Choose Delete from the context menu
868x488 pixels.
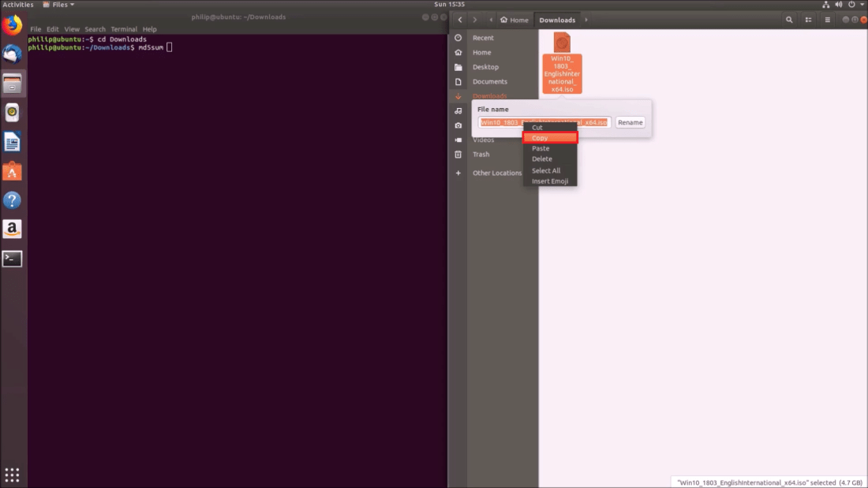550,158
